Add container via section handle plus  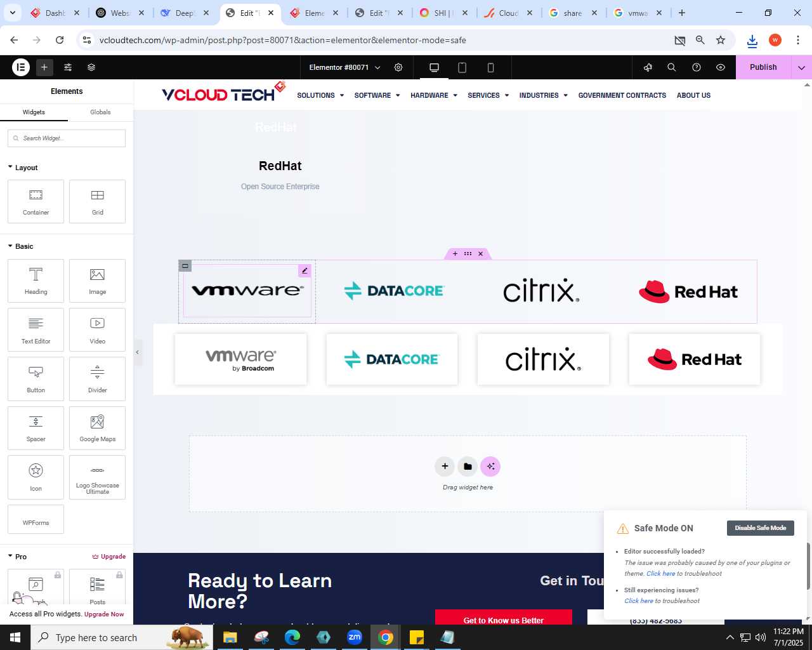pyautogui.click(x=455, y=254)
